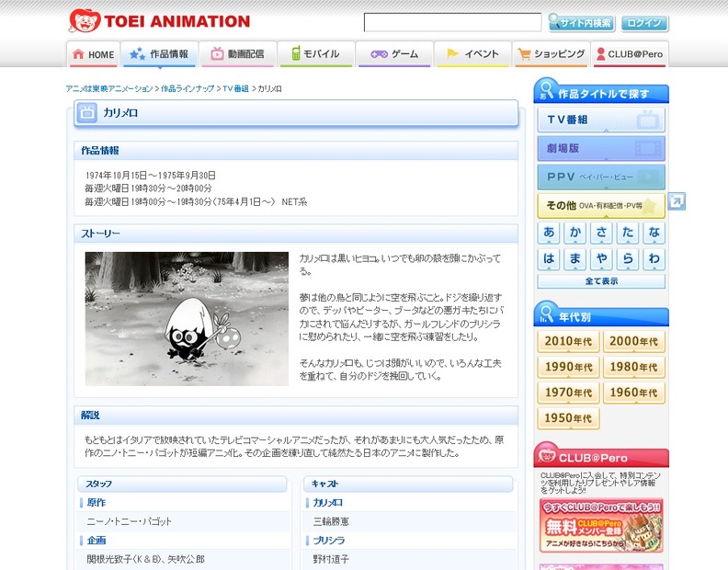
Task: Select the broadcast date text 1974年10月15日
Action: [x=116, y=175]
